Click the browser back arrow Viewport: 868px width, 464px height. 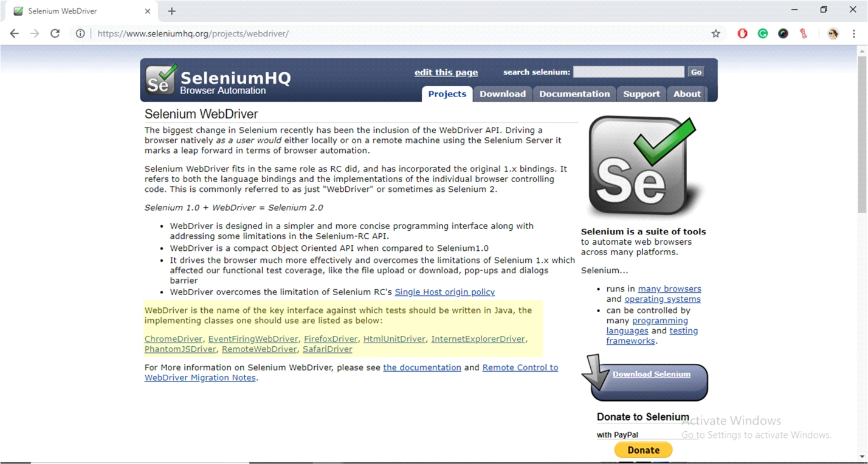[x=15, y=33]
